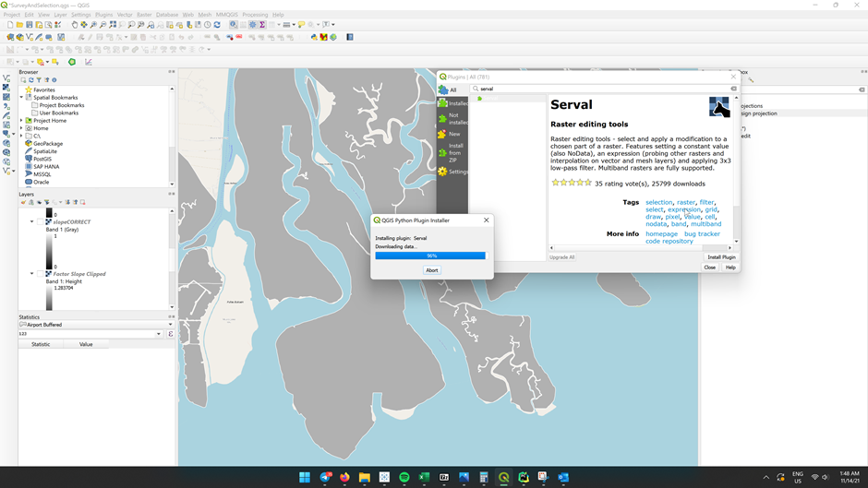Open the Processing menu
Viewport: 868px width, 488px height.
pyautogui.click(x=255, y=15)
